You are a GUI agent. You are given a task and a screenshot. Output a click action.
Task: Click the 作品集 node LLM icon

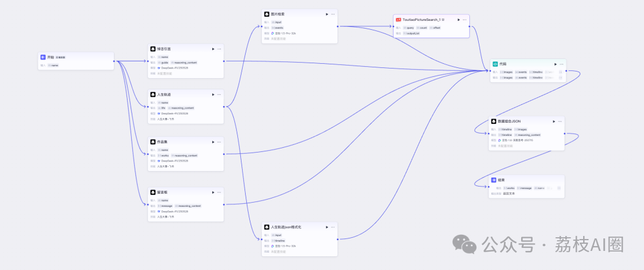[x=153, y=142]
